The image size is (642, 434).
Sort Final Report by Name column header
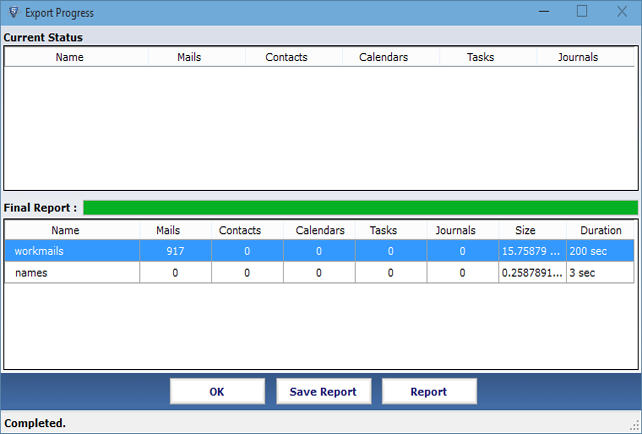click(x=72, y=230)
